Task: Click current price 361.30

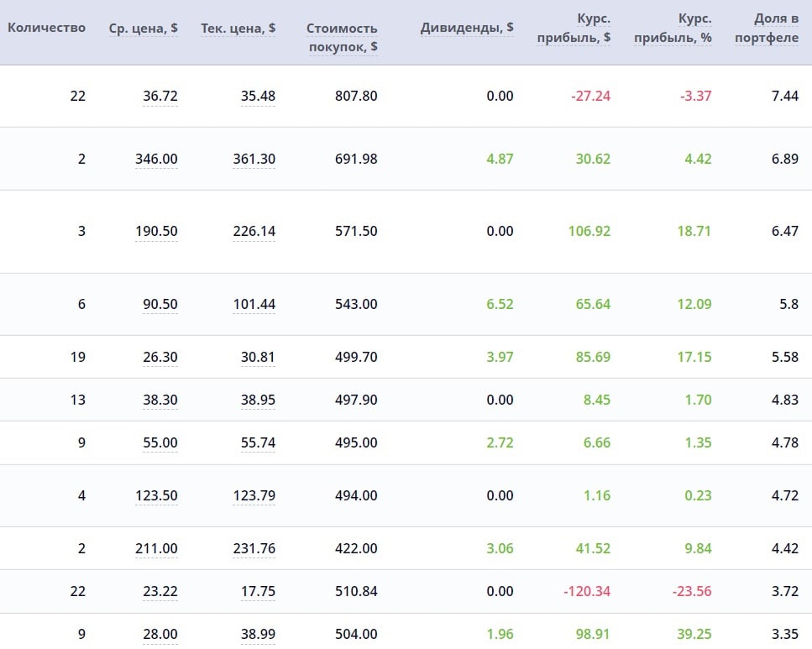Action: pyautogui.click(x=254, y=159)
